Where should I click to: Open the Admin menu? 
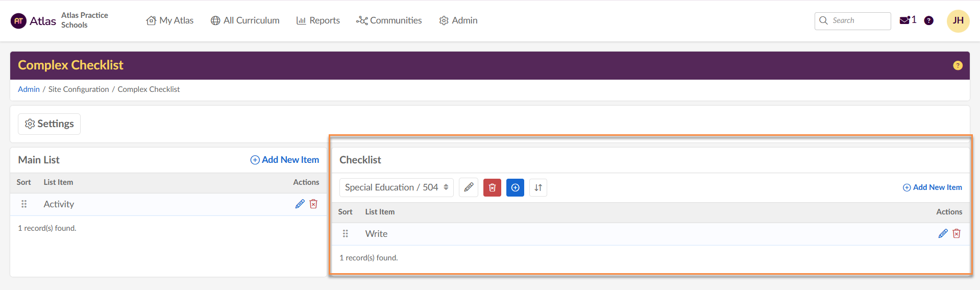tap(458, 20)
